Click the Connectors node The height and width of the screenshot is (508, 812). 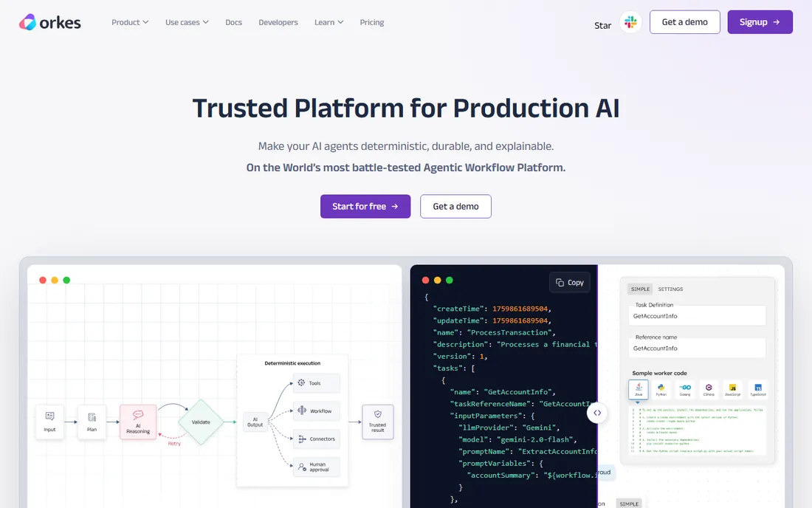tap(317, 439)
